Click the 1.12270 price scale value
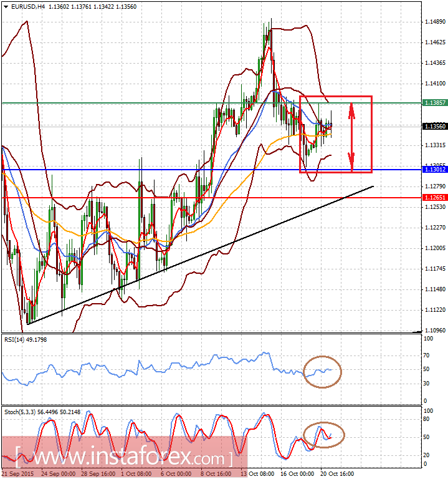This screenshot has height=479, width=448. [435, 228]
